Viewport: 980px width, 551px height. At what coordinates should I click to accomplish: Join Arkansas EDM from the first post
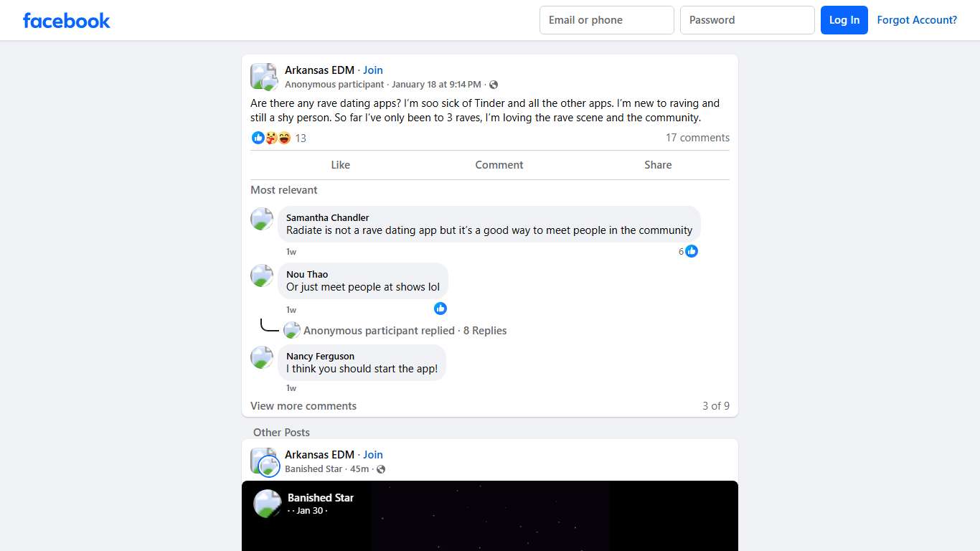(373, 70)
